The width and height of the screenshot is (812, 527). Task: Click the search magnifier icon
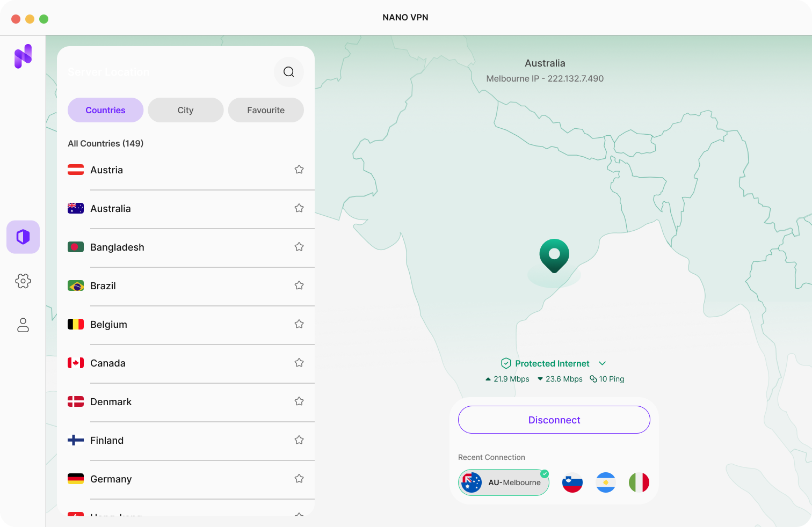[289, 72]
